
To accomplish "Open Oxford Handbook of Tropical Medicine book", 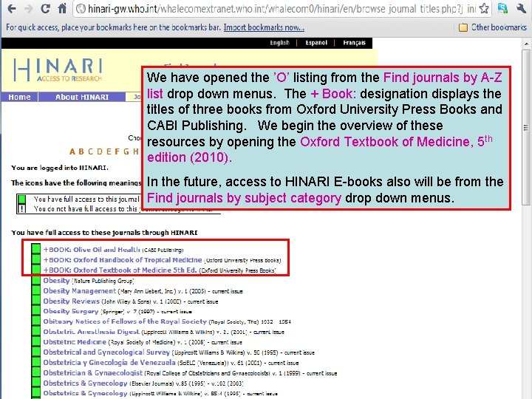I will [123, 260].
